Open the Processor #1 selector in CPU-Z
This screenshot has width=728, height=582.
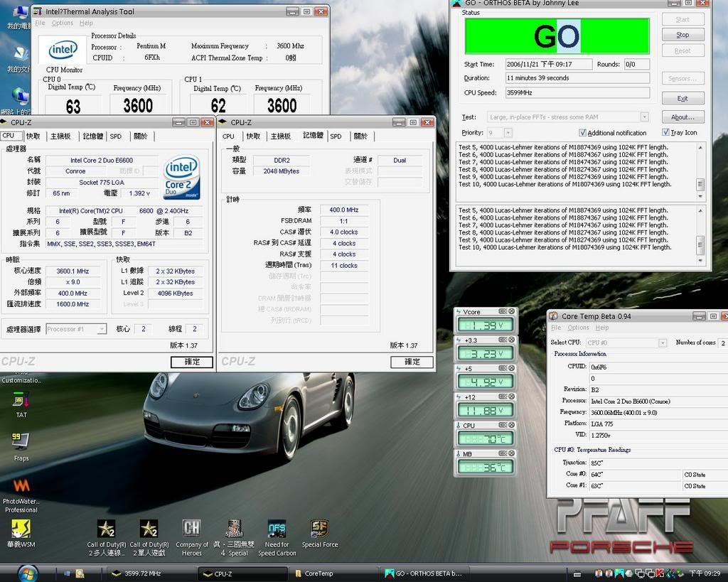coord(76,329)
